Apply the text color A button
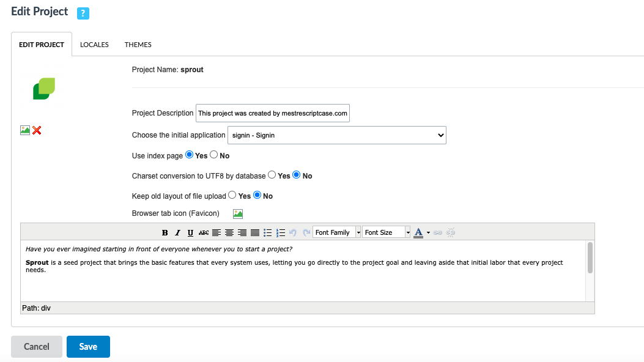644x362 pixels. (x=418, y=233)
